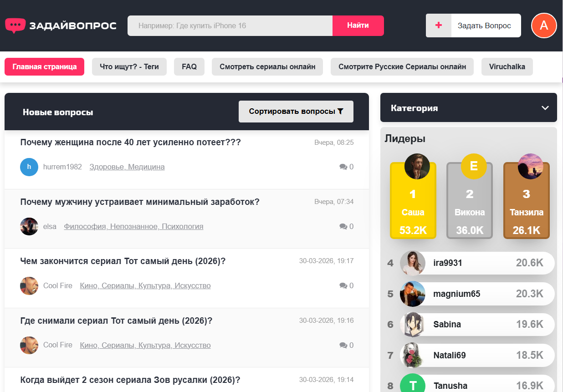Screen dimensions: 563x392
Task: Open the Сортировать вопросы dropdown
Action: (x=296, y=112)
